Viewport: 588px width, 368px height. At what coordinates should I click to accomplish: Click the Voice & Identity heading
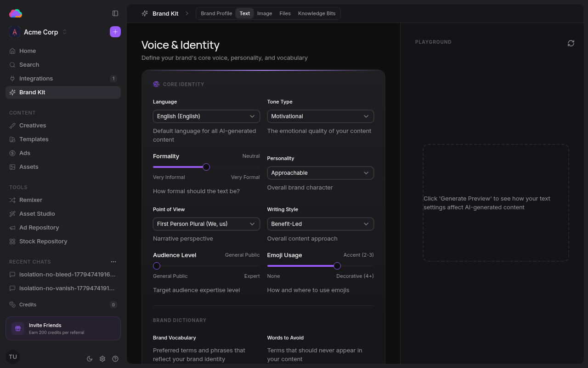click(x=181, y=45)
